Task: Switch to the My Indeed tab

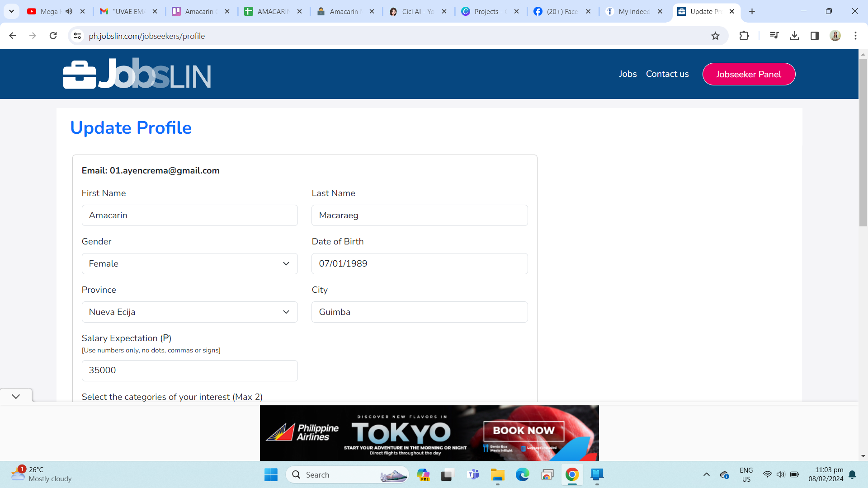Action: point(634,11)
